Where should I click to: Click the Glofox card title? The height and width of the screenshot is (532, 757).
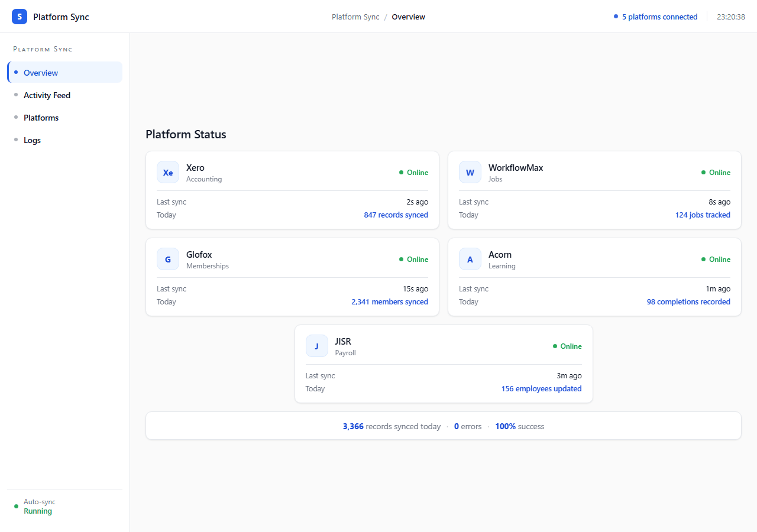[199, 255]
